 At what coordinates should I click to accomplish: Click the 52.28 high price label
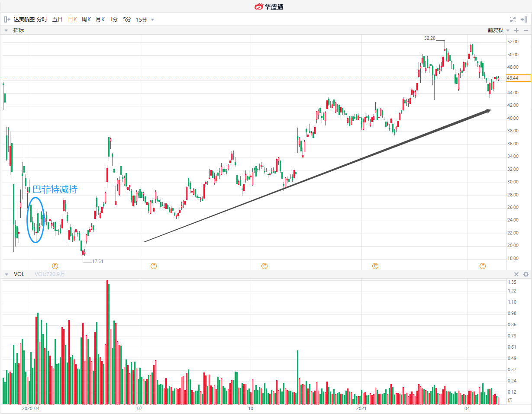pos(430,39)
